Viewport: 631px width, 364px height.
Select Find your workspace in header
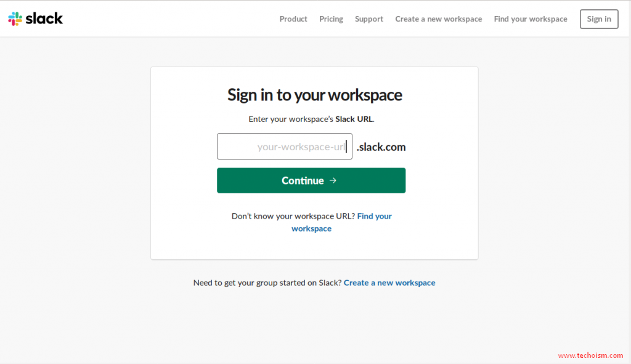click(531, 19)
